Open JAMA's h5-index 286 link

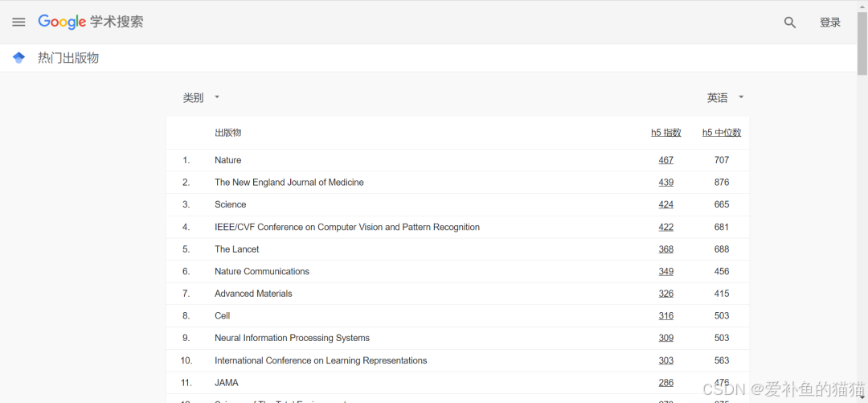[x=666, y=383]
